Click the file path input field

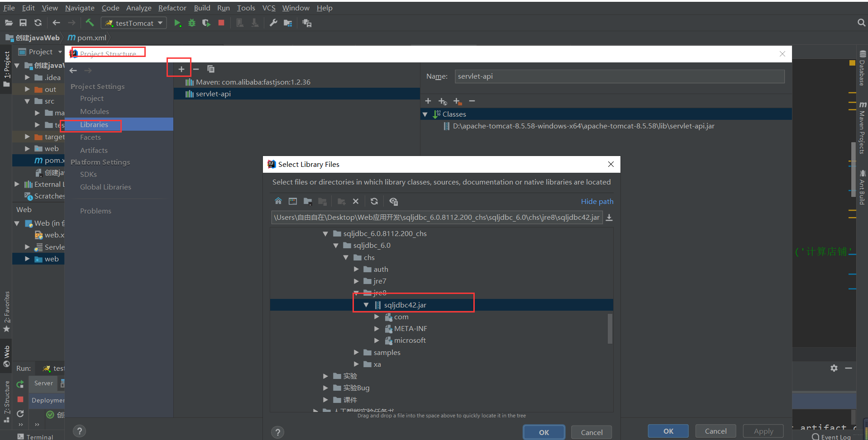[x=437, y=218]
